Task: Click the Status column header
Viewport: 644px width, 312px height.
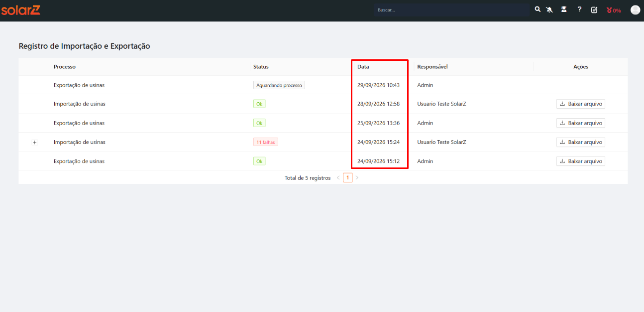Action: coord(261,67)
